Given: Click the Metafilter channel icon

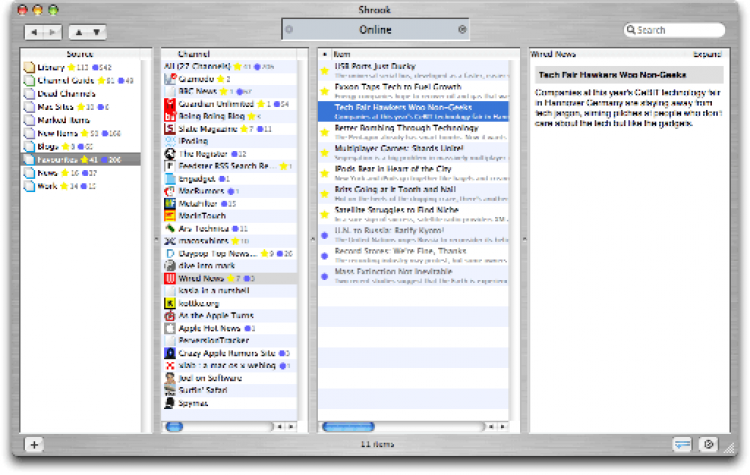Looking at the screenshot, I should click(x=170, y=203).
